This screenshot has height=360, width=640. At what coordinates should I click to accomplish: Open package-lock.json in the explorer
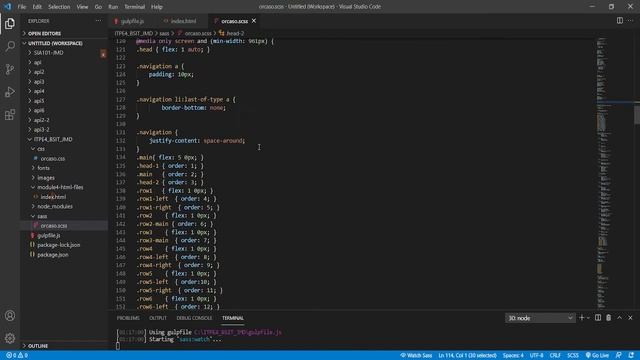58,245
